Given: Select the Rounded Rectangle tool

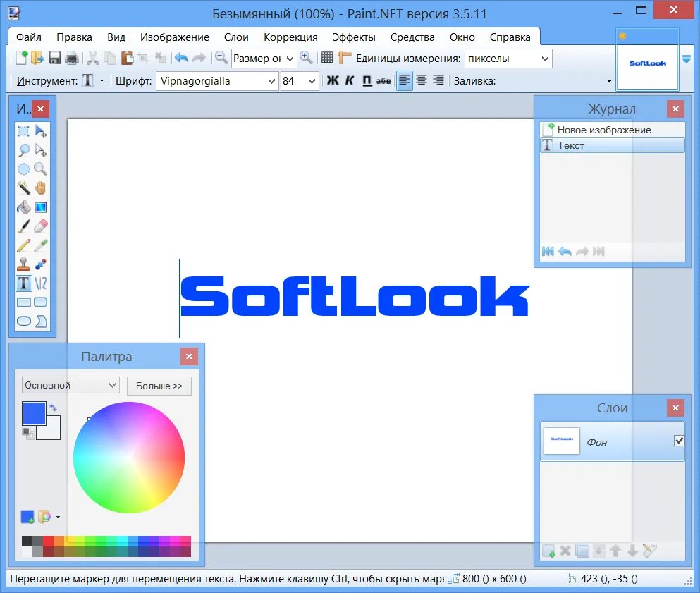Looking at the screenshot, I should tap(41, 302).
